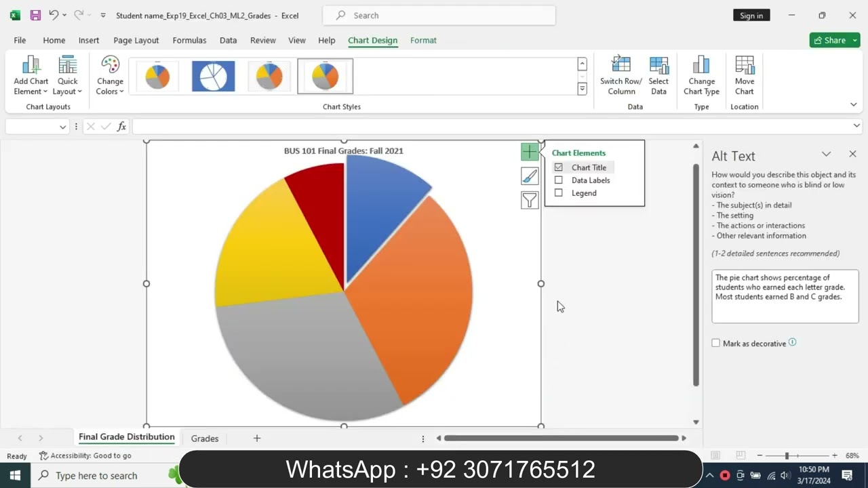This screenshot has height=488, width=868.
Task: Check the Data Labels checkbox
Action: click(559, 180)
